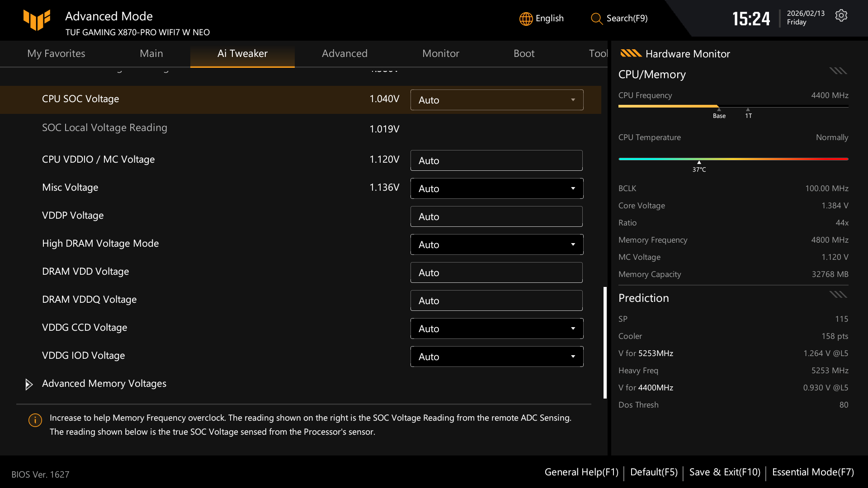The height and width of the screenshot is (488, 868).
Task: Open the VDDG IOD Voltage dropdown
Action: pos(573,357)
